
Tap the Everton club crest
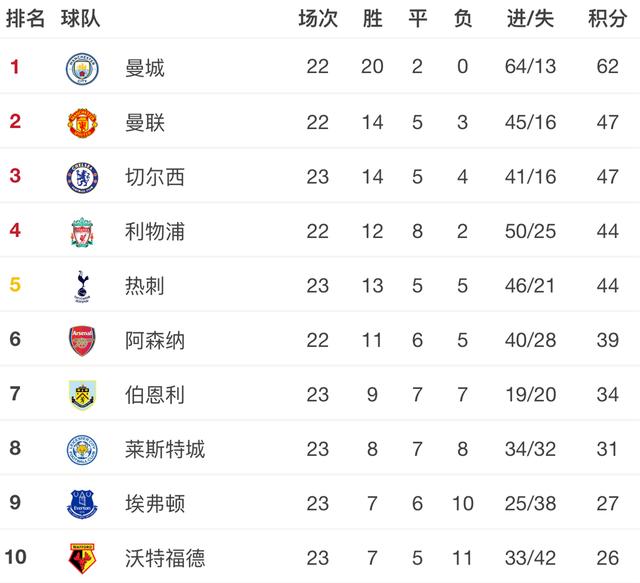coord(82,503)
